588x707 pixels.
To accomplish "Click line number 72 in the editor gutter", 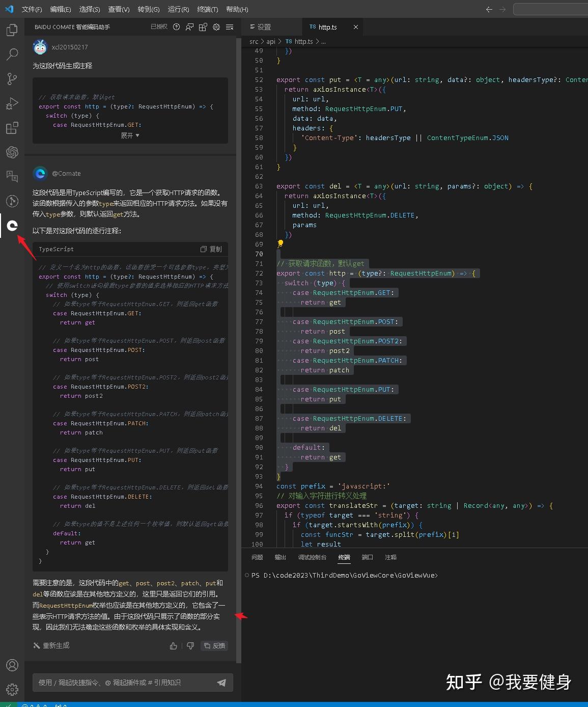I will 259,274.
